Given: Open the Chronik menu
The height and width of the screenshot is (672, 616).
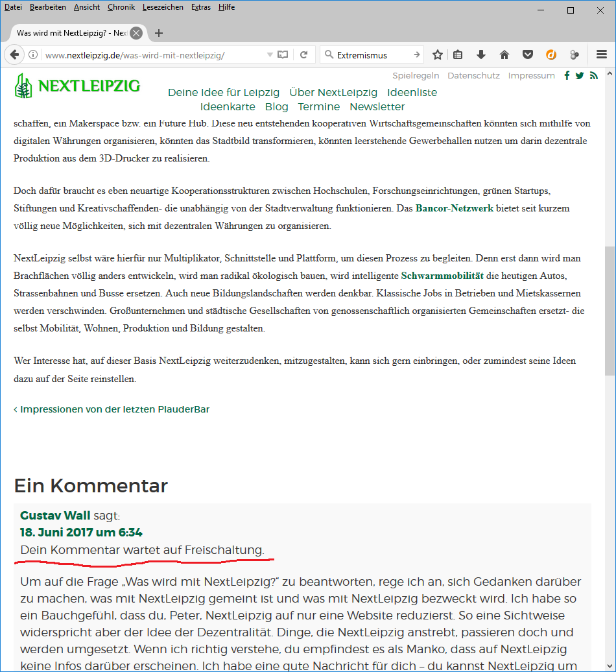Looking at the screenshot, I should point(121,7).
